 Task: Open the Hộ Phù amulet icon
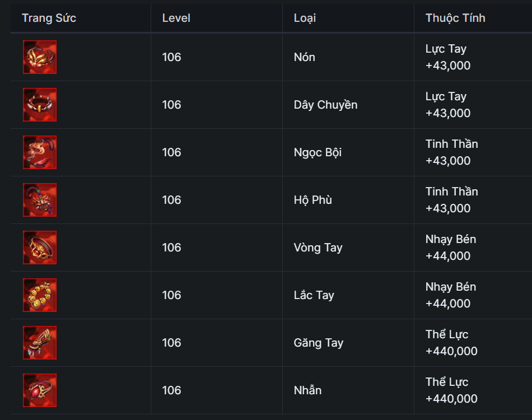tap(40, 200)
